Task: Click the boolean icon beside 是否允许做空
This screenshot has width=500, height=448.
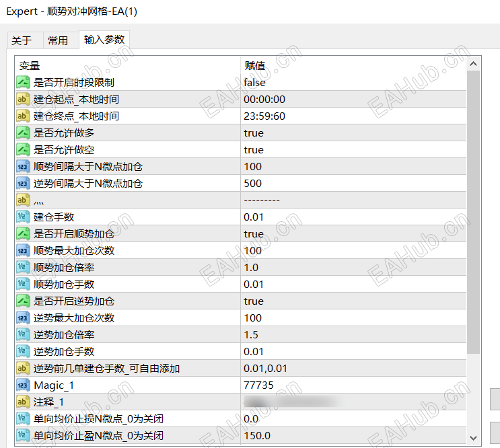Action: click(23, 150)
